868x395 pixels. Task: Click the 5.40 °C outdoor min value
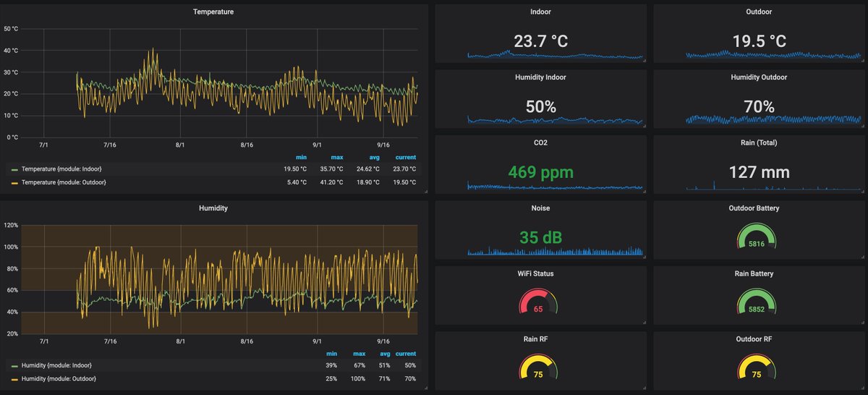pos(297,182)
